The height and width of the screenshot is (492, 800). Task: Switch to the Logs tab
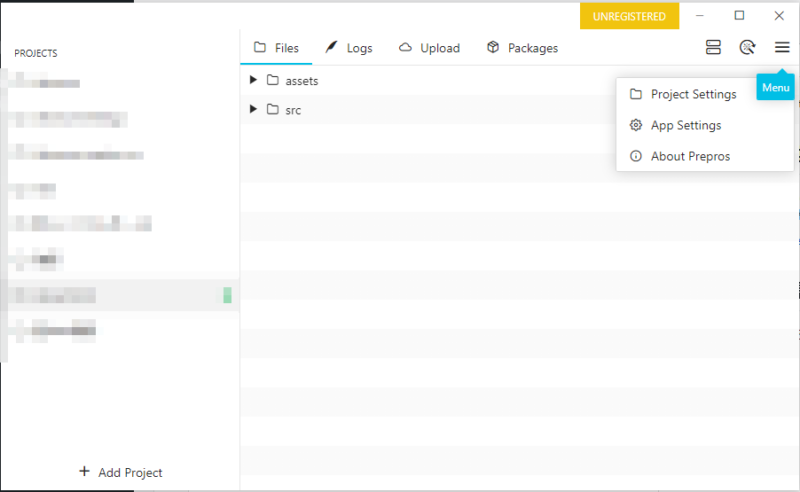[x=349, y=48]
